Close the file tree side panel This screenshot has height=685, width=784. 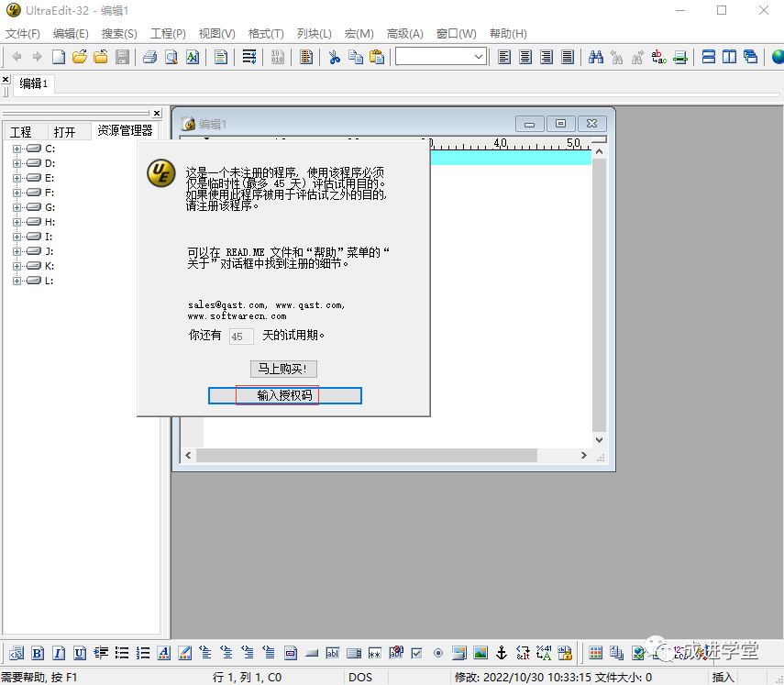pyautogui.click(x=157, y=113)
